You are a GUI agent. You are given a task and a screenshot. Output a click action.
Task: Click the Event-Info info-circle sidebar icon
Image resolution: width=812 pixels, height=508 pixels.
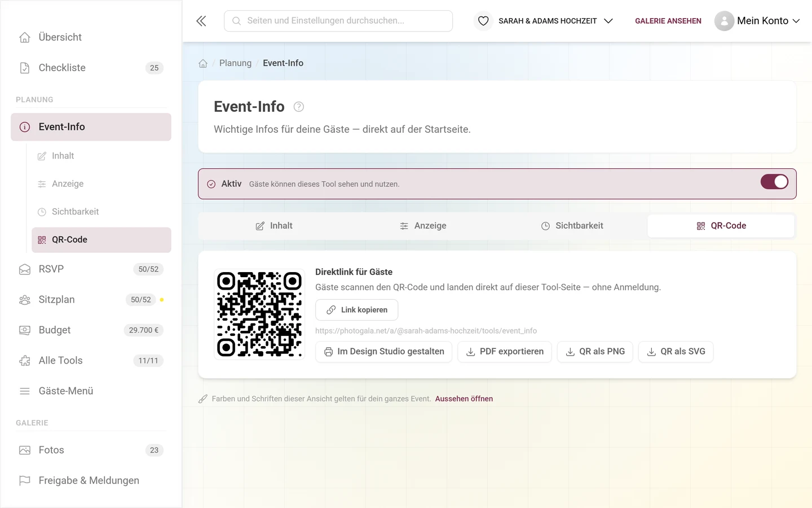25,127
